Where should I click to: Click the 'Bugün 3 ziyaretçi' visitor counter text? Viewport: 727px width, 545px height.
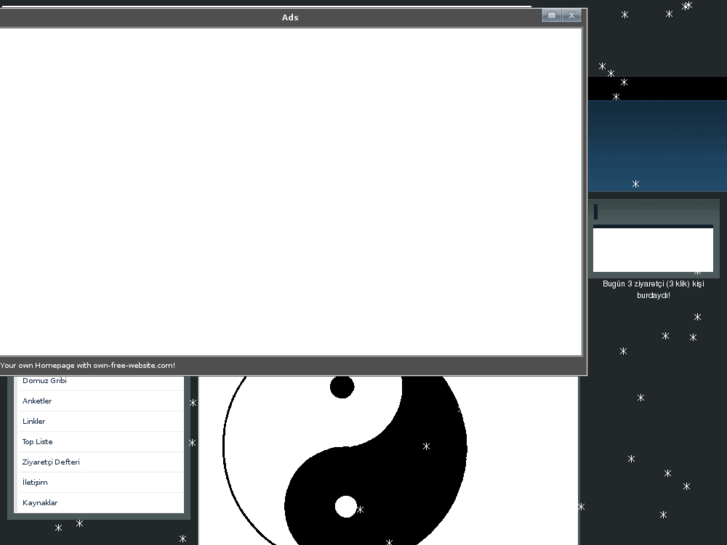tap(653, 289)
